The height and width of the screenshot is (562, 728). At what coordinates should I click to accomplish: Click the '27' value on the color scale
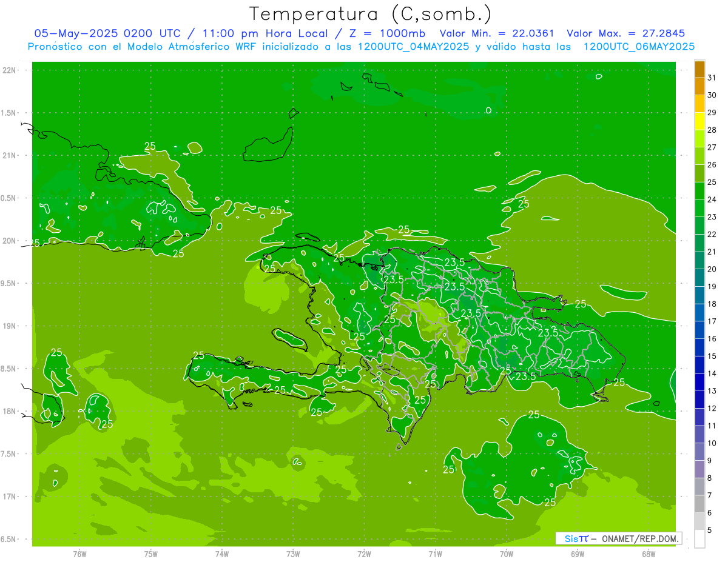tap(712, 147)
